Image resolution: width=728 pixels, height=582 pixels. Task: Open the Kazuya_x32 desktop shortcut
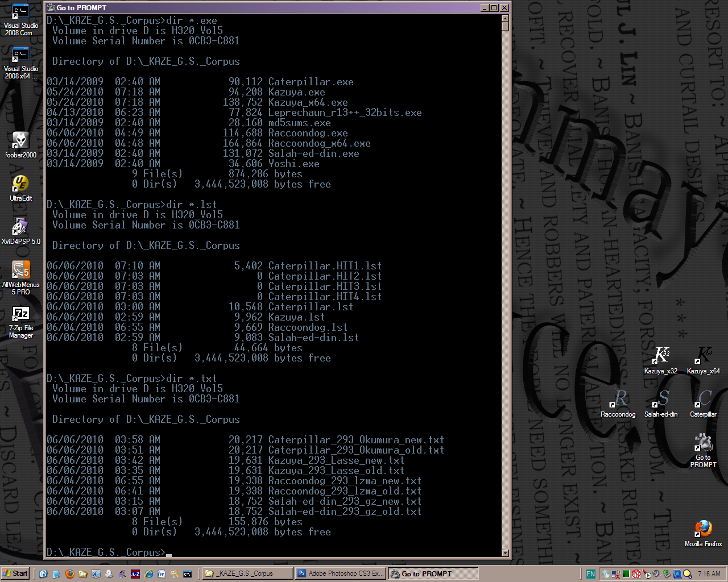(x=661, y=356)
